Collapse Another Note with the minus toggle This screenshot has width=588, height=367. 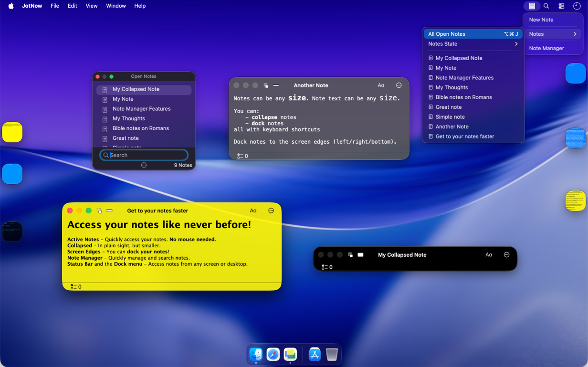pyautogui.click(x=276, y=85)
